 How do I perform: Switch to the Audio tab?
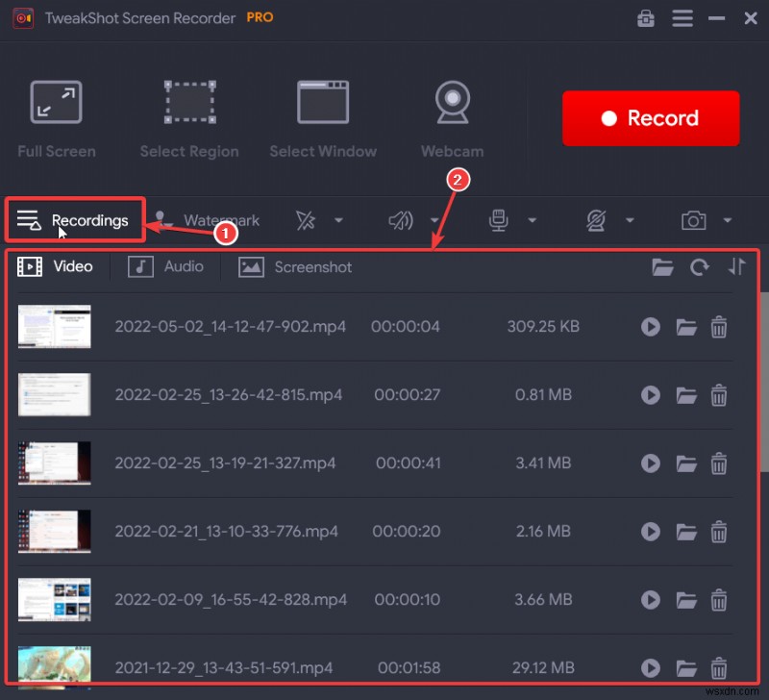[166, 266]
